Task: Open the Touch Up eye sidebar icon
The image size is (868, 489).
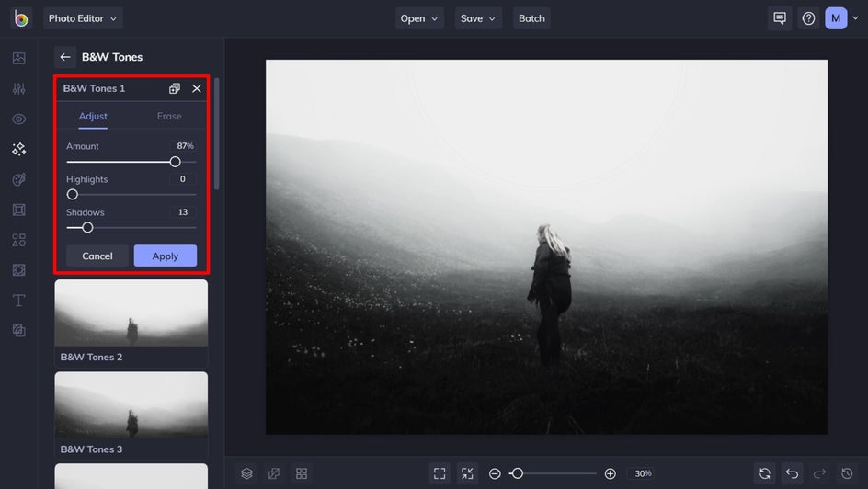Action: [x=18, y=119]
